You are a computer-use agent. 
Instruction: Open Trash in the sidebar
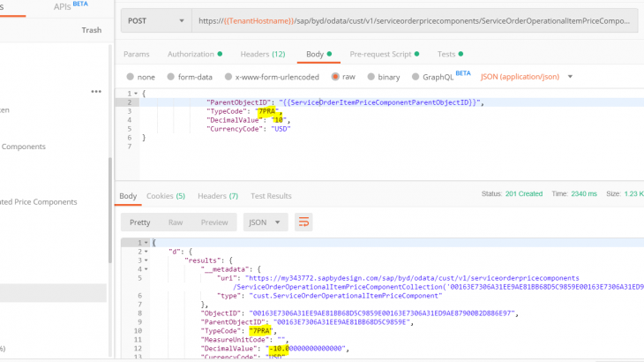coord(92,30)
